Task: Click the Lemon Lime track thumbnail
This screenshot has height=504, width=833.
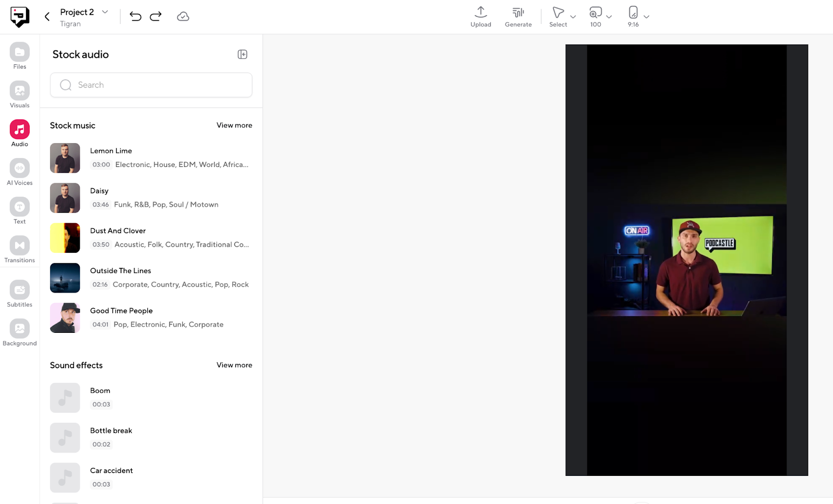Action: [65, 158]
